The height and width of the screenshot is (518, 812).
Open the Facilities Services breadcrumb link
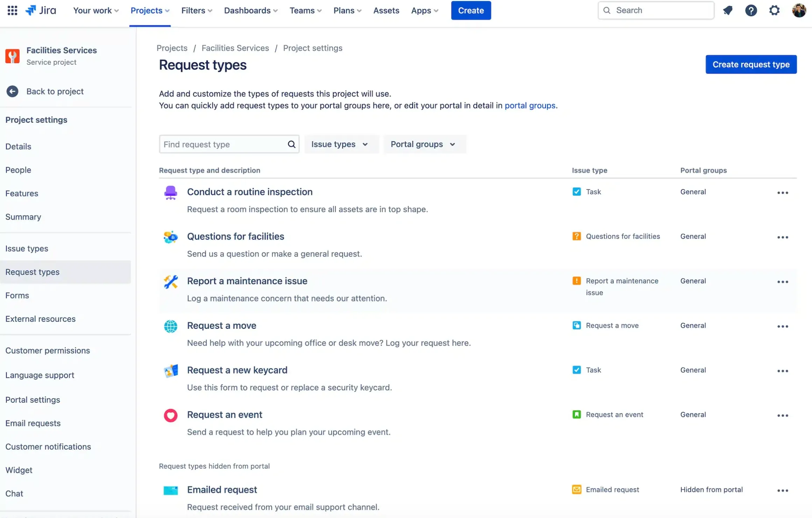tap(235, 48)
